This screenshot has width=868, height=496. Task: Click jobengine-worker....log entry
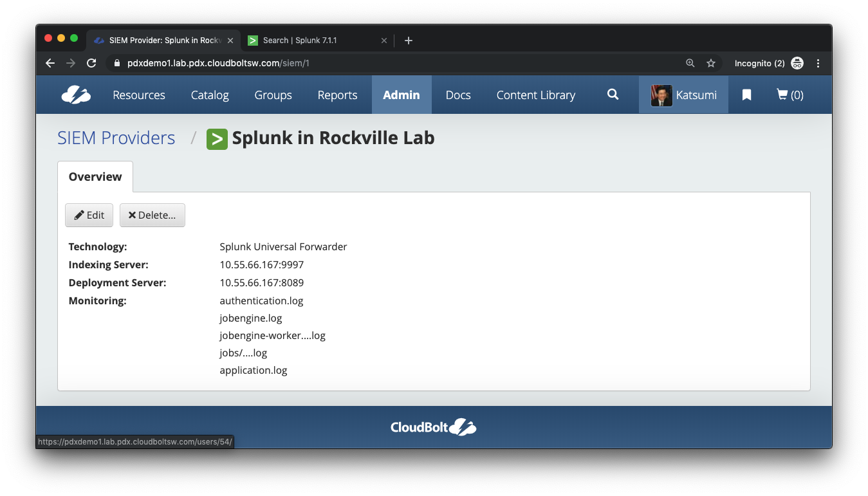coord(273,335)
